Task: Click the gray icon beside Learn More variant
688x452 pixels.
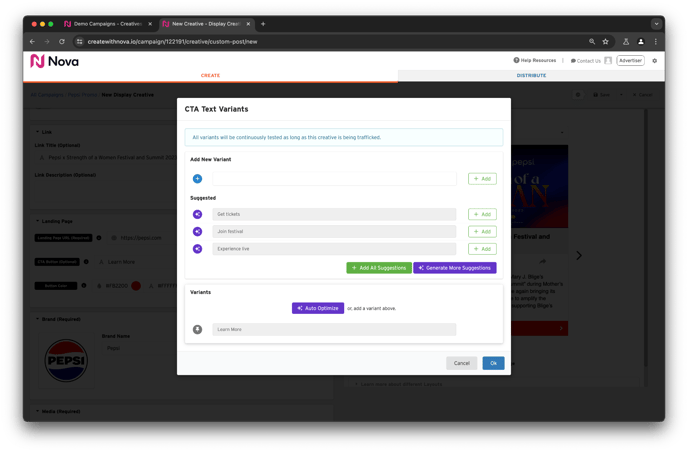Action: (x=197, y=329)
